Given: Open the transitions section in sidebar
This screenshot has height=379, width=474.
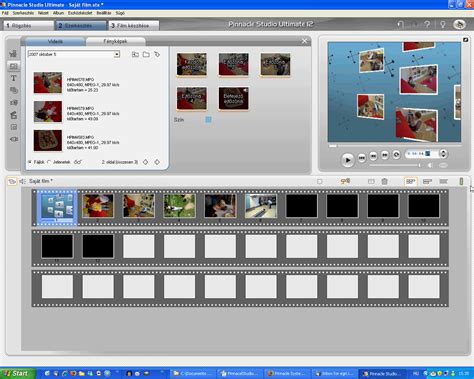Looking at the screenshot, I should coord(13,66).
